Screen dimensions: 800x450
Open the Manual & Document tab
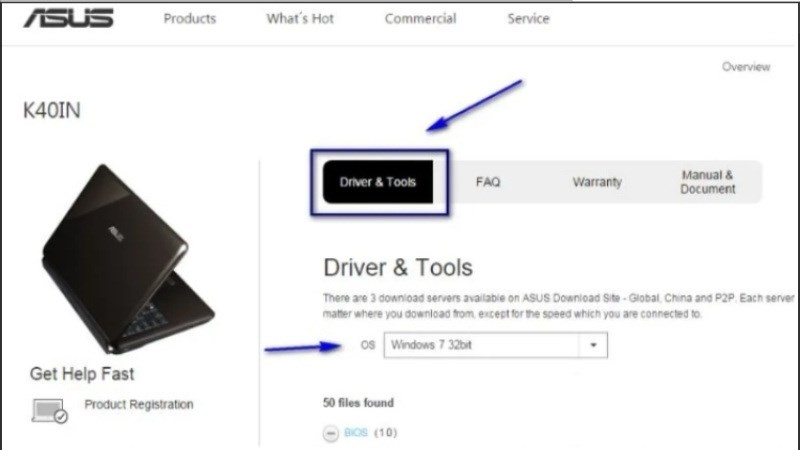708,182
